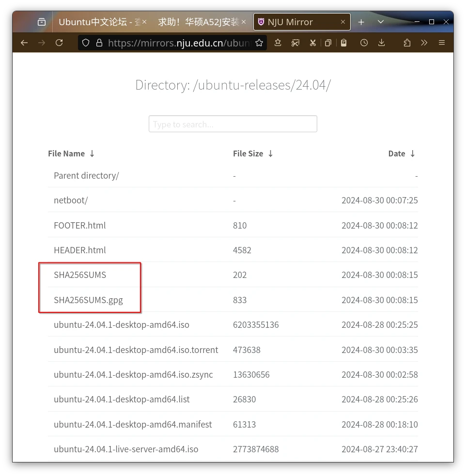Viewport: 466px width, 476px height.
Task: Show more tools overflow chevron
Action: click(424, 43)
